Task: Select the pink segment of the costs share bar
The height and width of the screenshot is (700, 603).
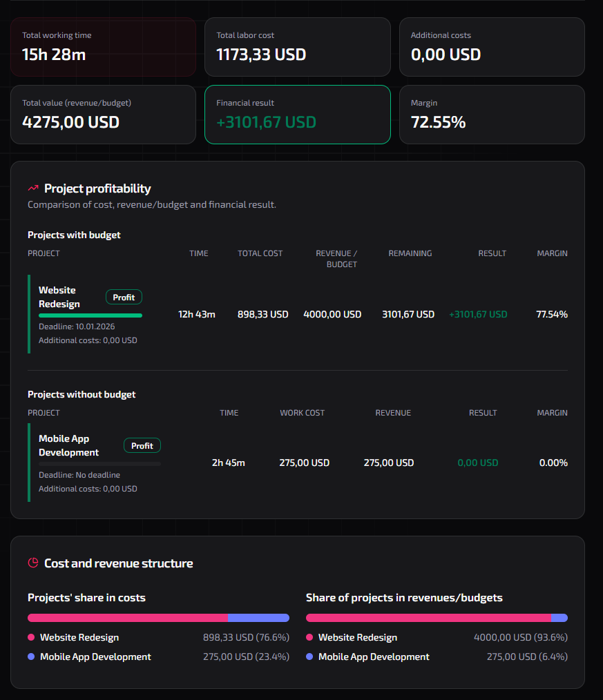Action: pos(128,618)
